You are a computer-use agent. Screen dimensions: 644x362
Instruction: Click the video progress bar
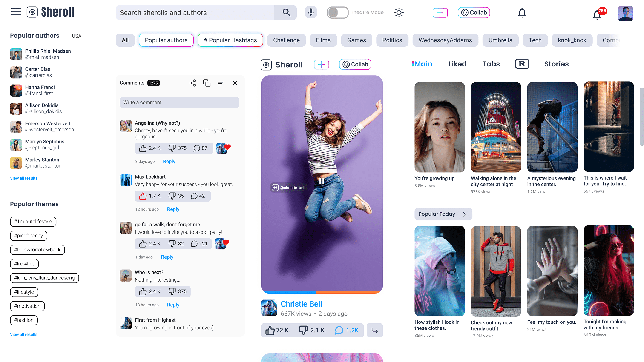[322, 292]
